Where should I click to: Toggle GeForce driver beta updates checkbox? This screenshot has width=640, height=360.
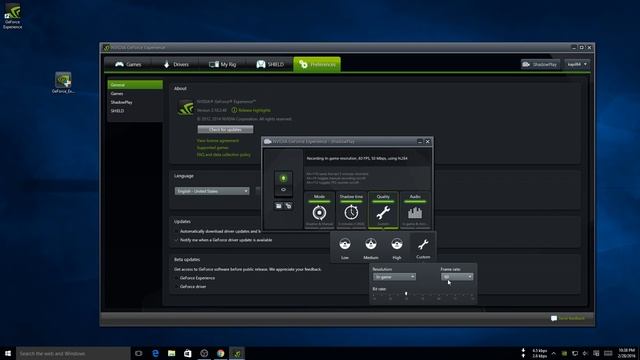(177, 287)
